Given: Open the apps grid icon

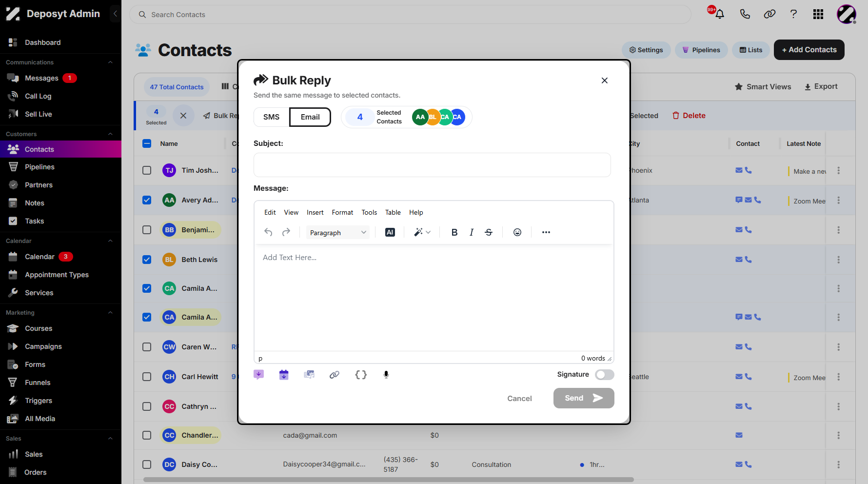Looking at the screenshot, I should [818, 14].
